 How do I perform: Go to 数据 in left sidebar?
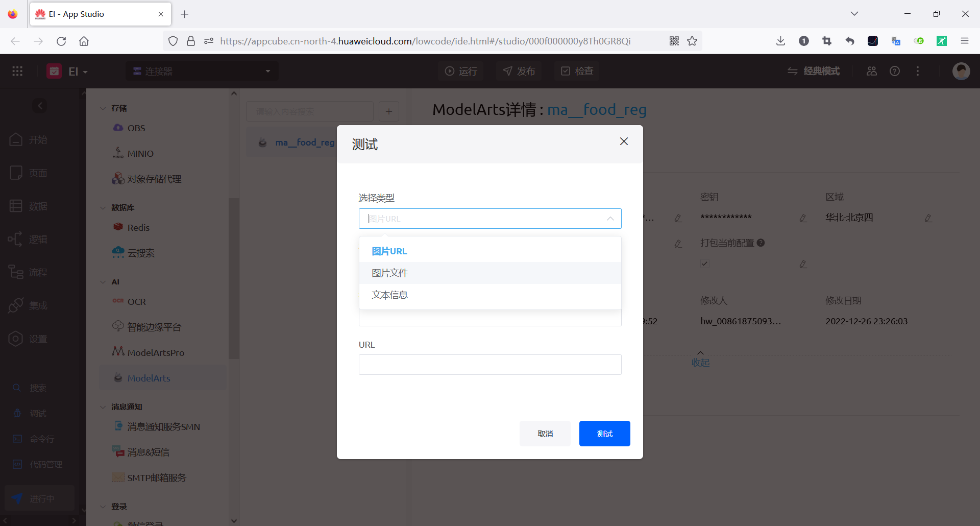[x=29, y=206]
